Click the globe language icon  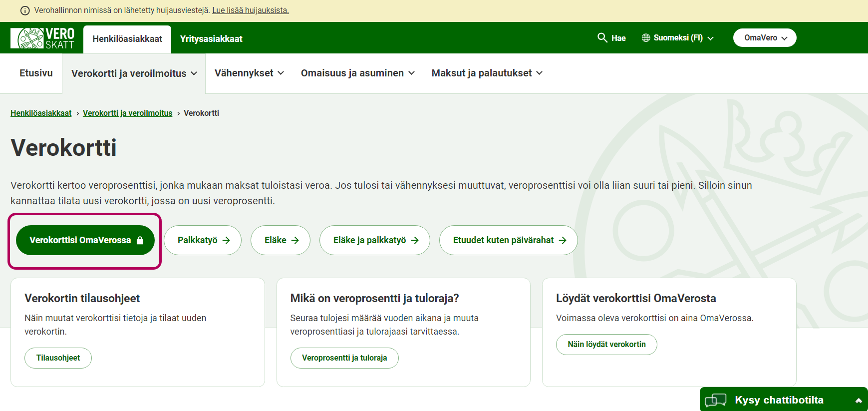(x=646, y=37)
